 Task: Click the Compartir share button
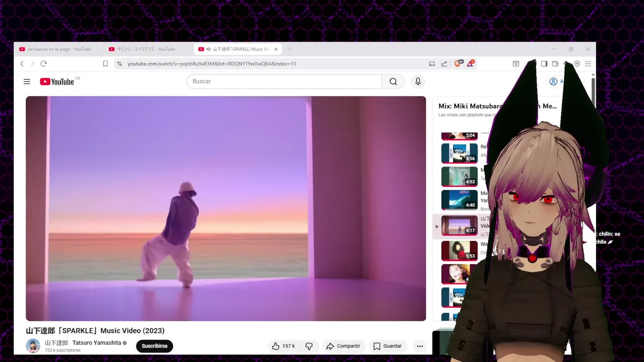(343, 346)
